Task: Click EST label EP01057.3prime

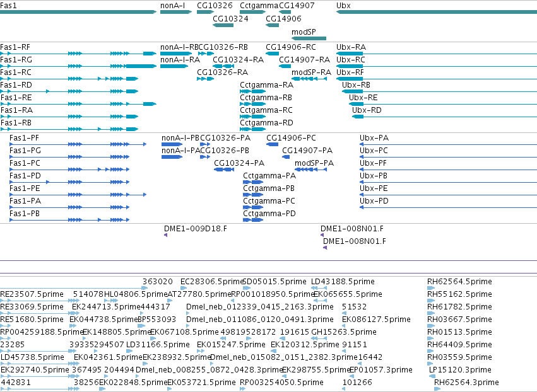Action: (381, 370)
